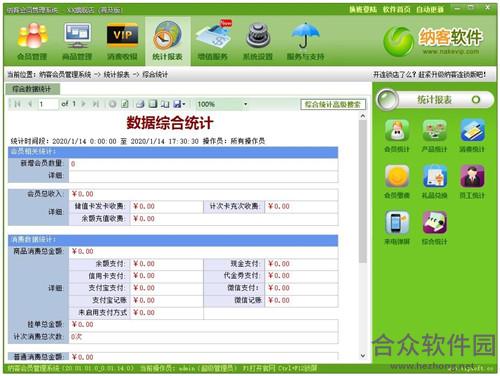Click 代金券支付 label
This screenshot has width=500, height=376.
[241, 276]
